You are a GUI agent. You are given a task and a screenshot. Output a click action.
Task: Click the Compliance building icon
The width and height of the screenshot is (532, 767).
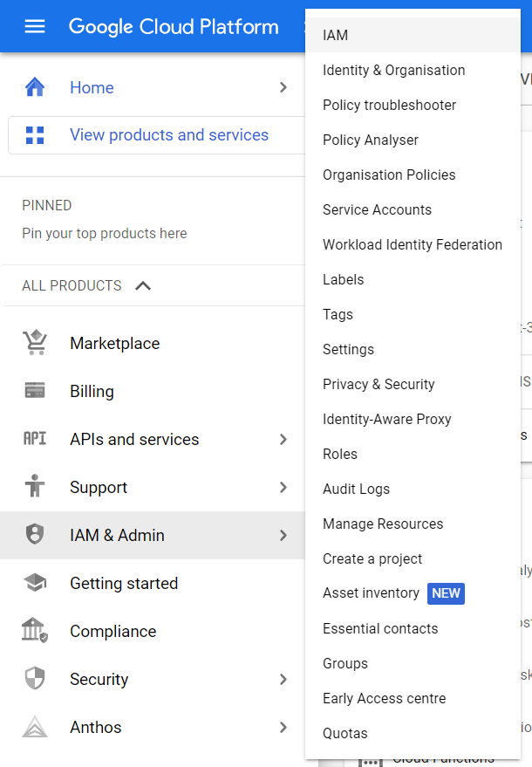[35, 631]
